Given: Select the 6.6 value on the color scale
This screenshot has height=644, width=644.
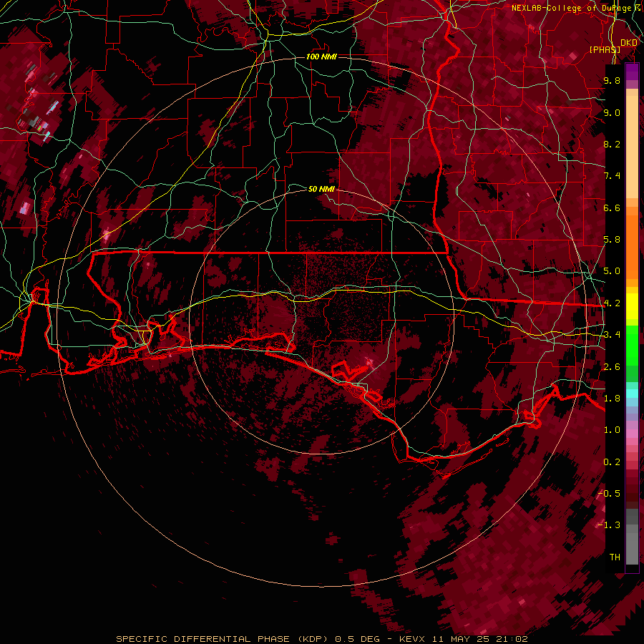Looking at the screenshot, I should (612, 208).
